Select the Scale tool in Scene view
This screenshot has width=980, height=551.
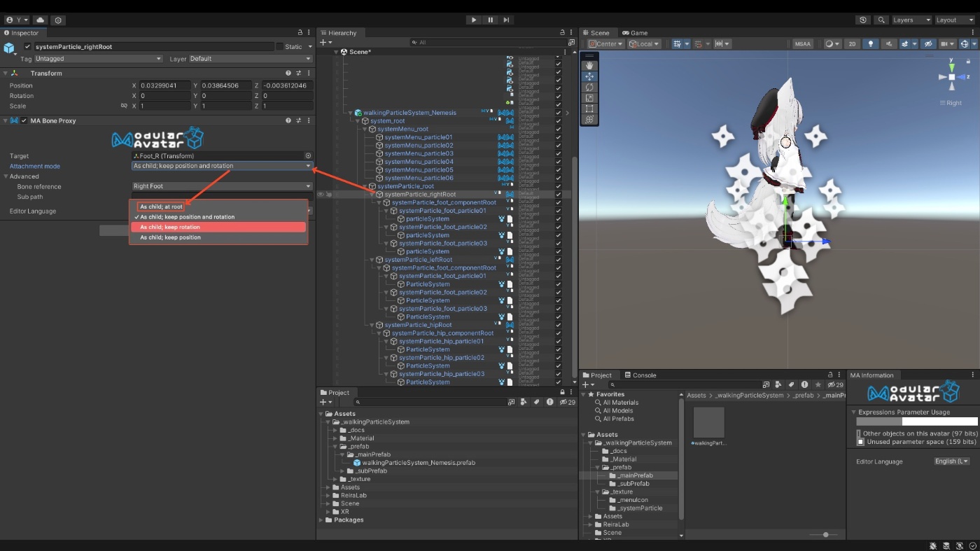click(x=589, y=98)
